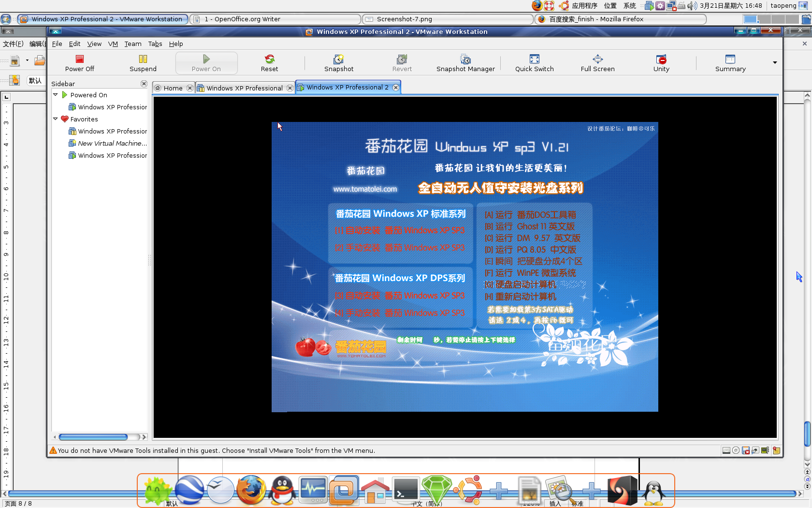
Task: Open the 系统 system menu
Action: point(629,6)
